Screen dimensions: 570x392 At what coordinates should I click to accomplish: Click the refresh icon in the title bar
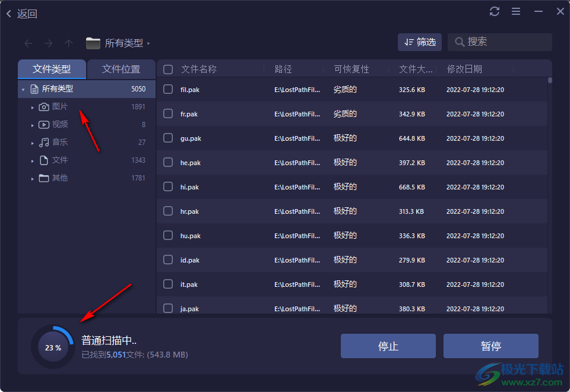[495, 11]
